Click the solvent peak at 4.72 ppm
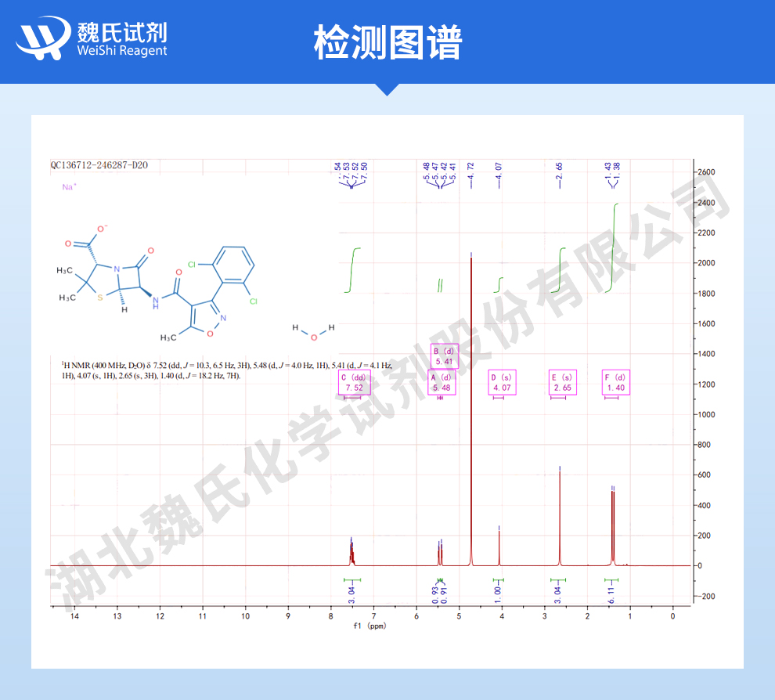 [471, 410]
